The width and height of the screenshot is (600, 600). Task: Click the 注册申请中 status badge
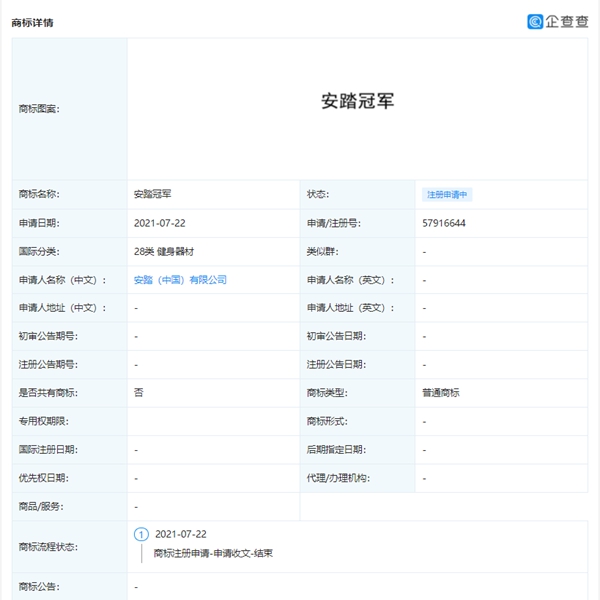tap(447, 195)
